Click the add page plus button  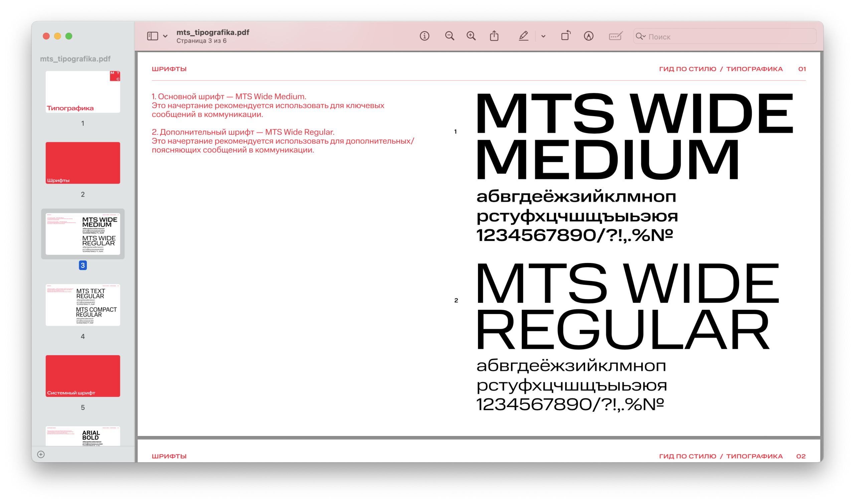click(41, 454)
